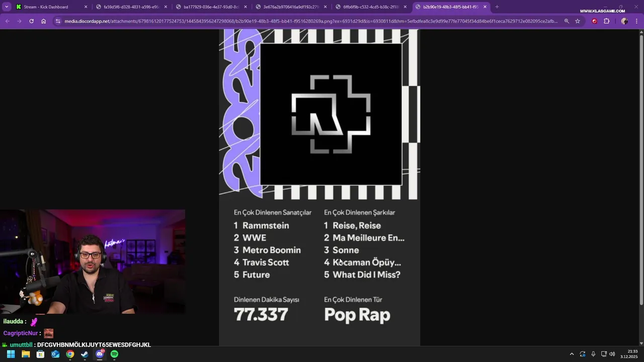Open Discord from the taskbar
This screenshot has width=644, height=362.
click(100, 354)
